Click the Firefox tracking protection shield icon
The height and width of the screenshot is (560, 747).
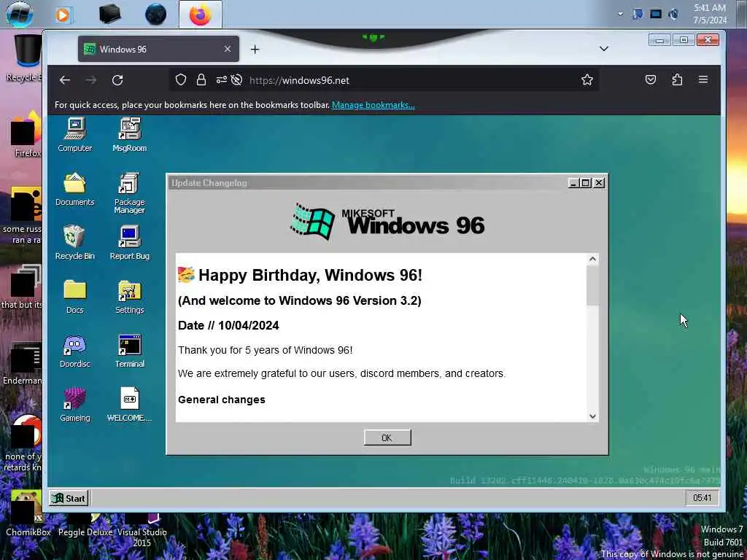coord(181,80)
